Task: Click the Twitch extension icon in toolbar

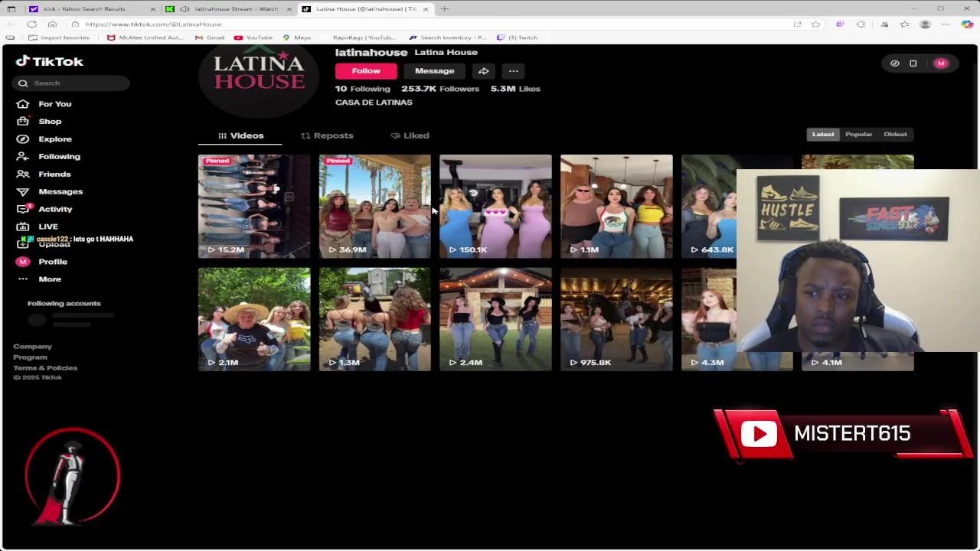Action: pyautogui.click(x=840, y=24)
